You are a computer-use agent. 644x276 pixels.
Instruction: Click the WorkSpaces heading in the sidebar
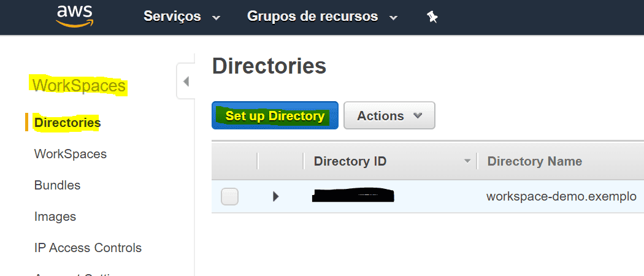[x=79, y=86]
